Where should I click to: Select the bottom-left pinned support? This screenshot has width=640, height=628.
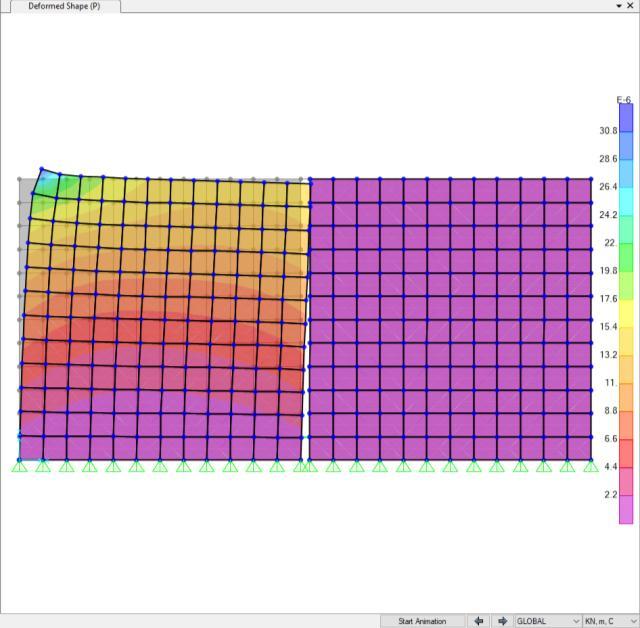coord(19,466)
